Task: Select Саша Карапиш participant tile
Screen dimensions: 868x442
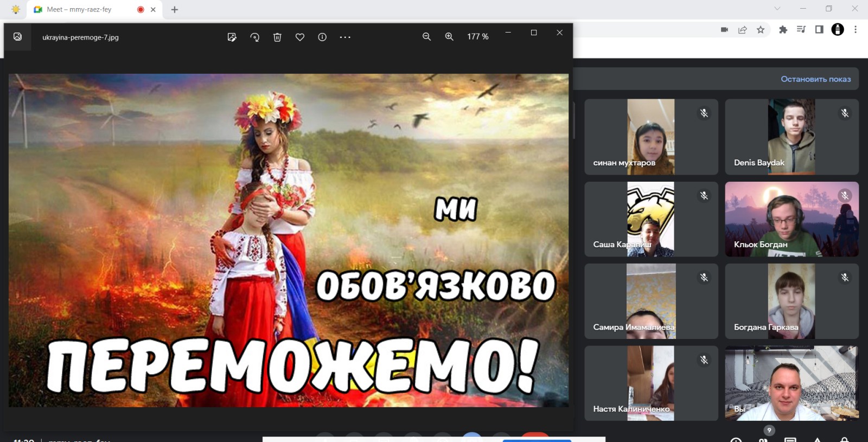Action: pos(651,219)
